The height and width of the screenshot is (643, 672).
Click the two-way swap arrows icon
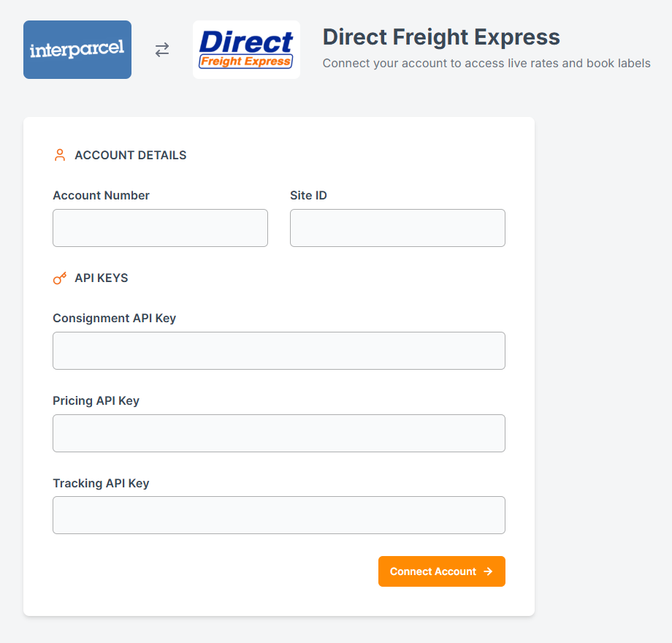pyautogui.click(x=162, y=50)
